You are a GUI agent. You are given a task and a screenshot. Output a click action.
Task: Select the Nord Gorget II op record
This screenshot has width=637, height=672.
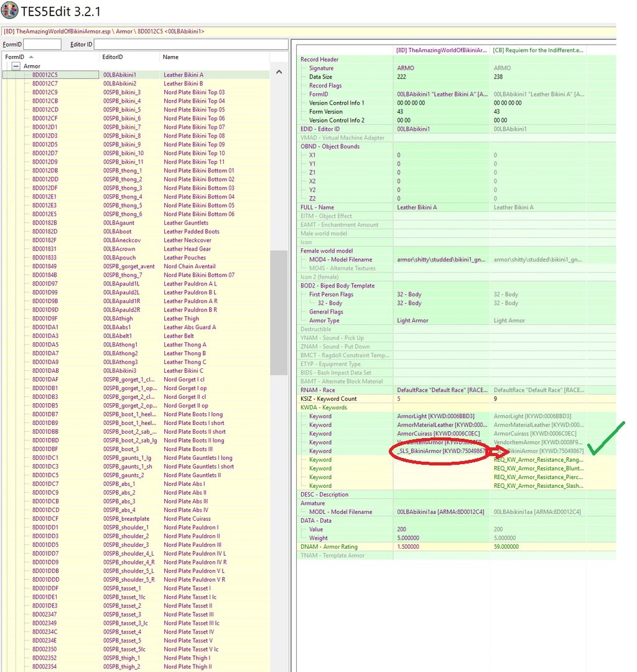136,406
